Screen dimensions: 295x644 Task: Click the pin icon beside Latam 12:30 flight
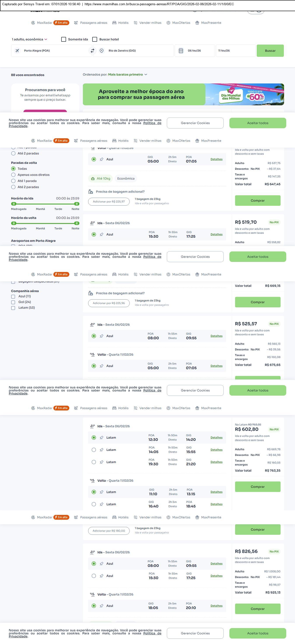[102, 438]
